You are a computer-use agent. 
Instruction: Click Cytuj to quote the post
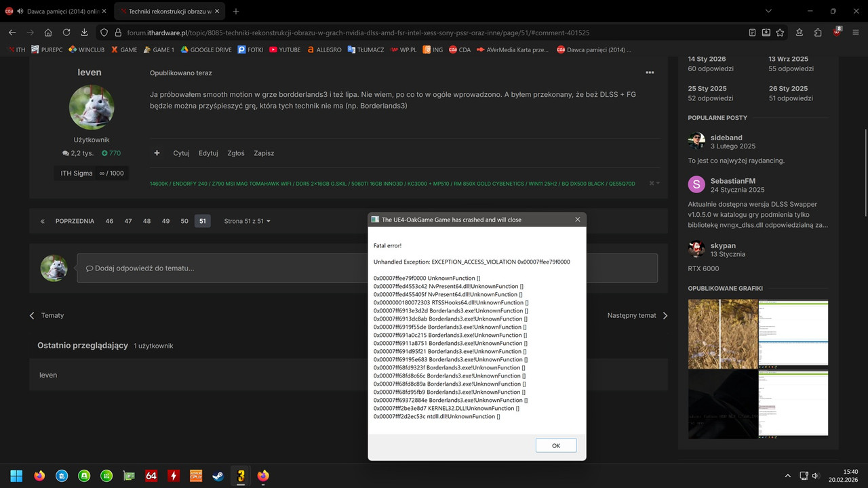(181, 153)
